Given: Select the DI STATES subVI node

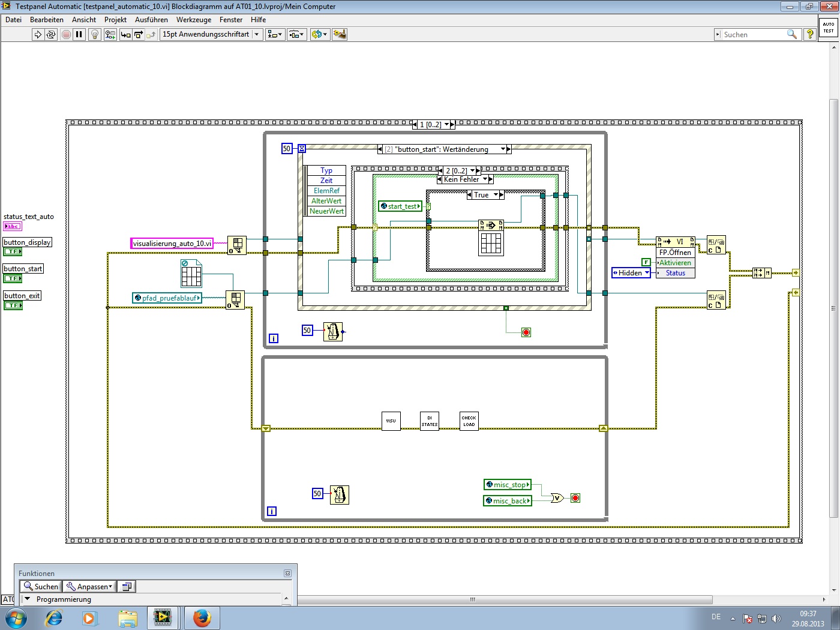Looking at the screenshot, I should point(430,421).
